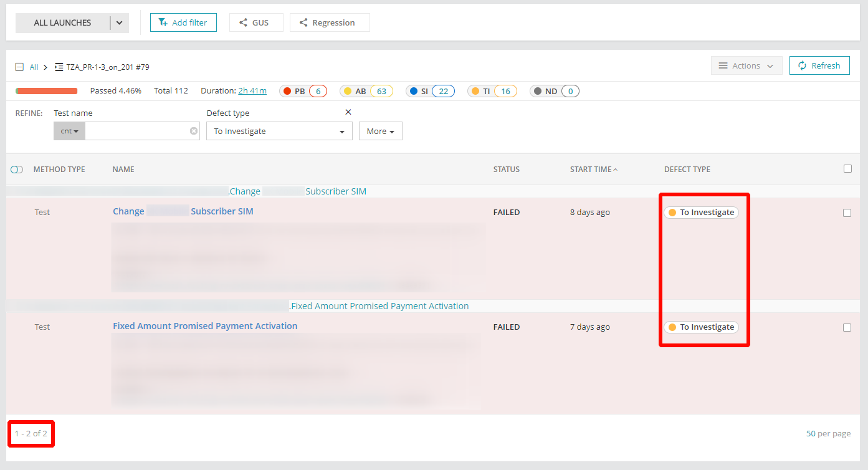Click the orange dot on Change Subscriber SIM's defect badge
The width and height of the screenshot is (868, 470).
click(x=672, y=213)
